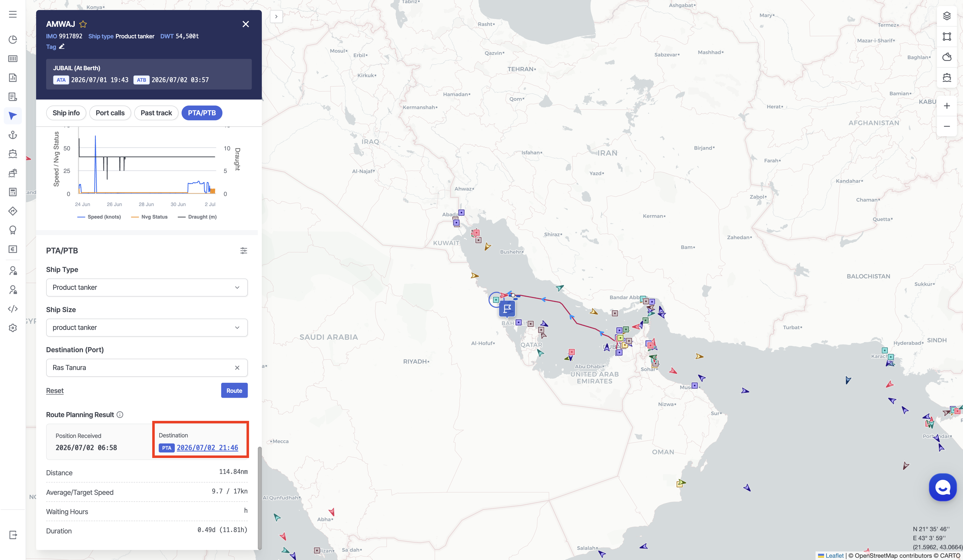
Task: Switch to the Ship info tab
Action: 66,113
